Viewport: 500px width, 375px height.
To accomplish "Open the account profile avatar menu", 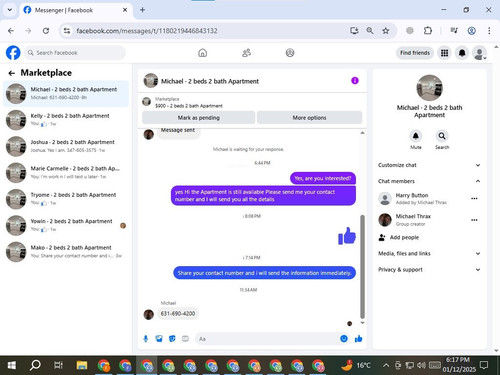I will click(480, 53).
